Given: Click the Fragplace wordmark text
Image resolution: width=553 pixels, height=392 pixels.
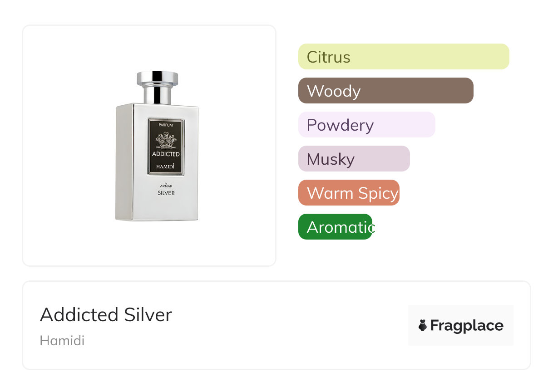Looking at the screenshot, I should pyautogui.click(x=466, y=325).
